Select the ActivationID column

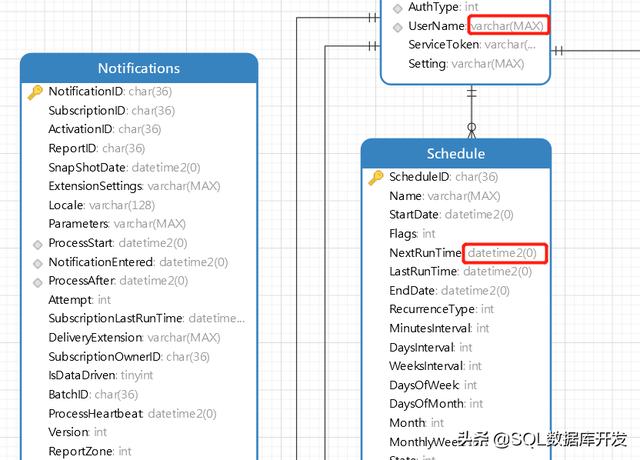[104, 129]
